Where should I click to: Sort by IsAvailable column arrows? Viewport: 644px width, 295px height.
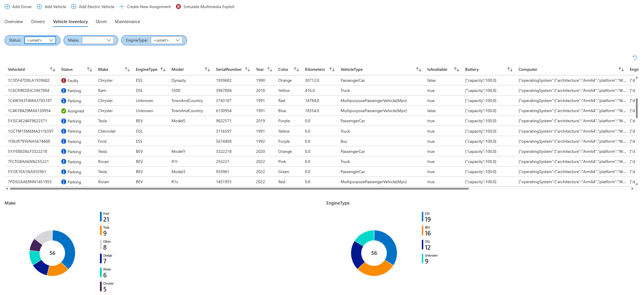pos(456,69)
